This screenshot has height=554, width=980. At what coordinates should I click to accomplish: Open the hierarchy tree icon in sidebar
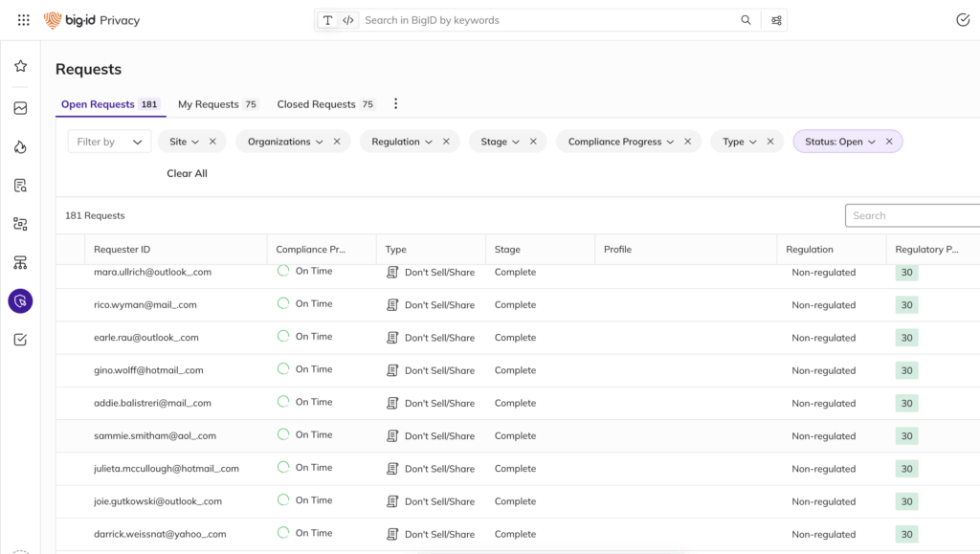[20, 262]
